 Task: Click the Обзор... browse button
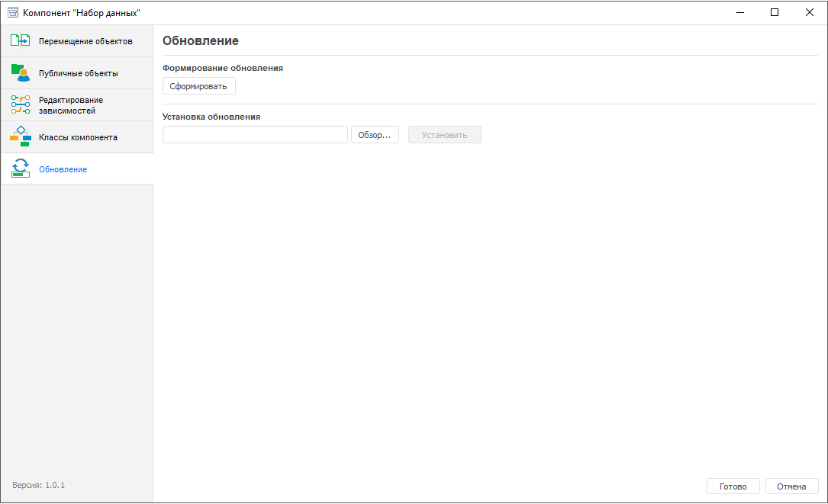(375, 134)
